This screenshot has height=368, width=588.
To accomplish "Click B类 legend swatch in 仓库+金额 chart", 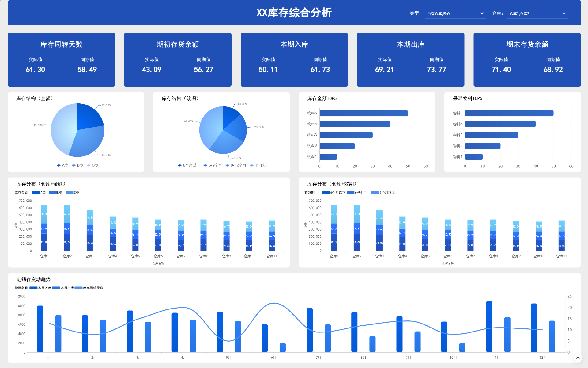I will point(53,193).
